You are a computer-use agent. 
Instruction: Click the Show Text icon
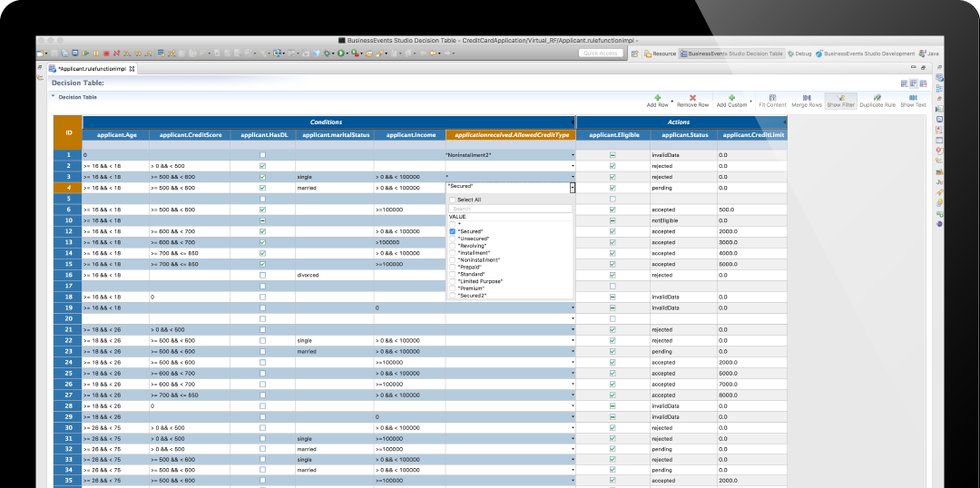pyautogui.click(x=913, y=98)
